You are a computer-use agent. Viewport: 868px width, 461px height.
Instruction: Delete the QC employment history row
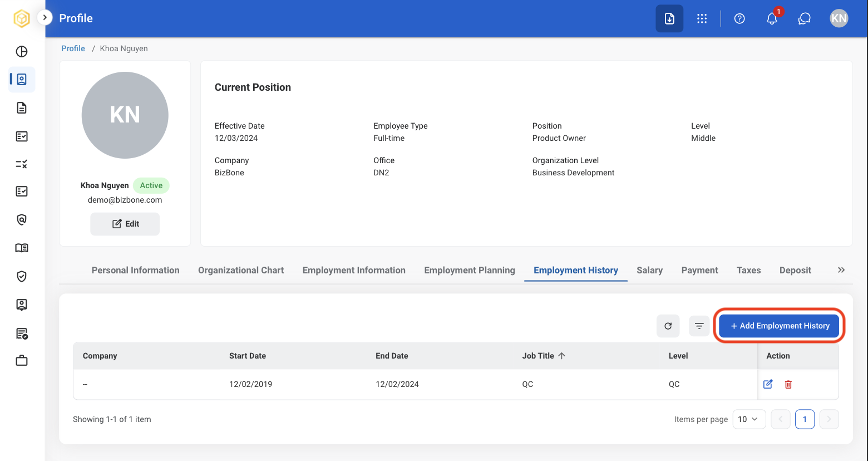pyautogui.click(x=788, y=384)
